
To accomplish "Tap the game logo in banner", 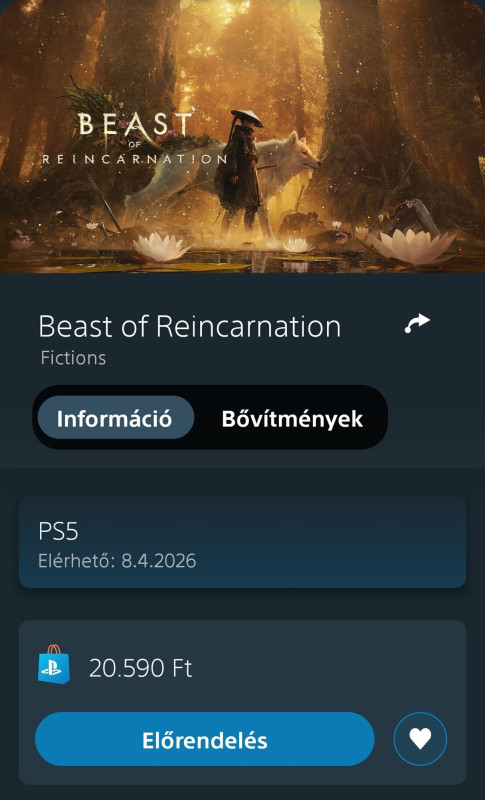I will (134, 138).
